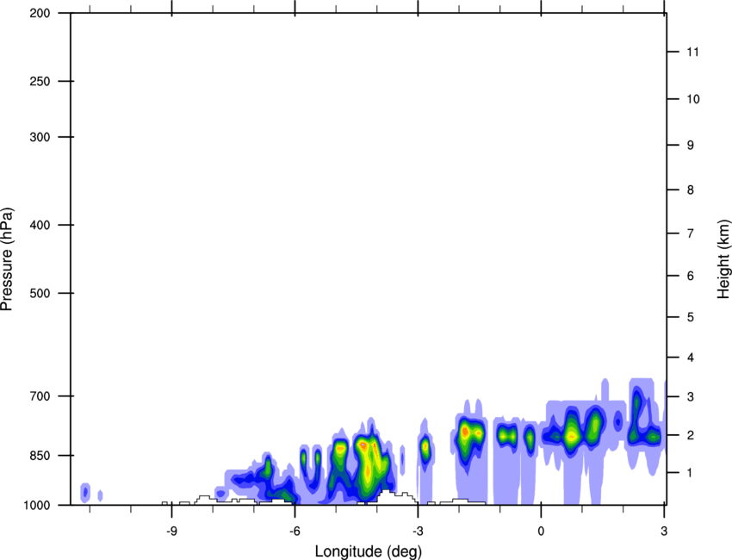Click the 700 hPa pressure tick label
This screenshot has width=732, height=560.
point(40,396)
